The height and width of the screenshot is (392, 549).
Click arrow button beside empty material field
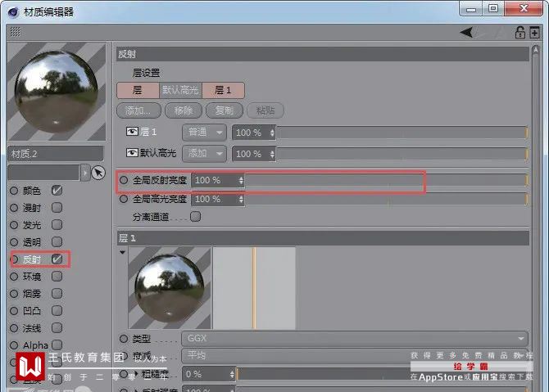[85, 173]
